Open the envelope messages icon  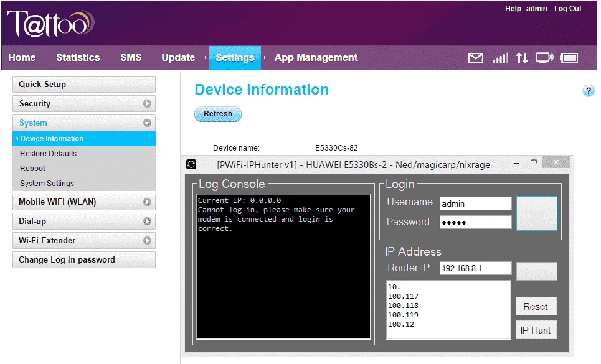(x=476, y=58)
